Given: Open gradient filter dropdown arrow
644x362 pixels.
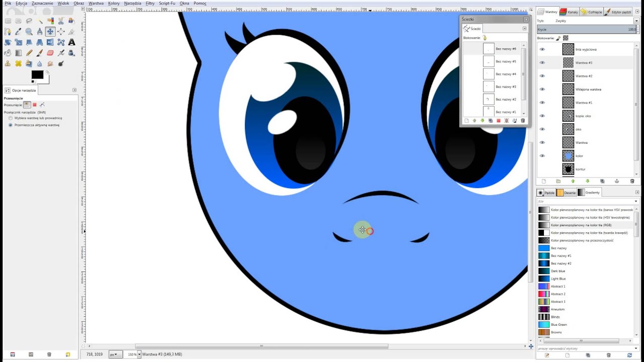Looking at the screenshot, I should 636,202.
